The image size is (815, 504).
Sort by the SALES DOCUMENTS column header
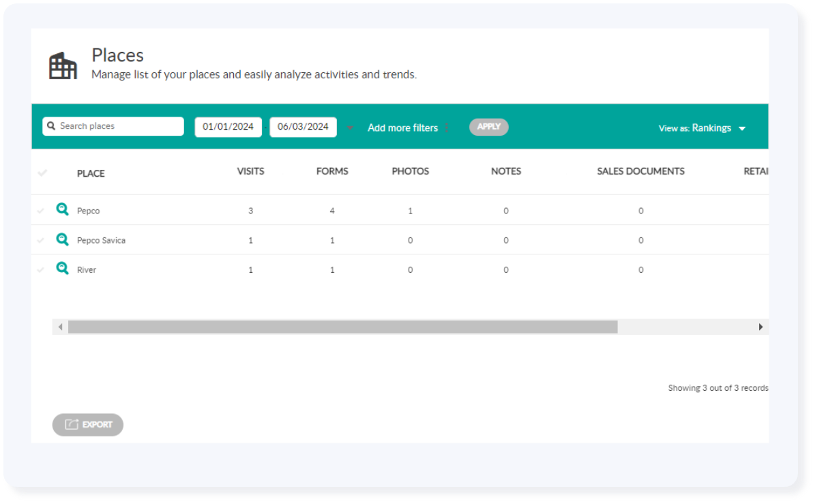[x=640, y=171]
